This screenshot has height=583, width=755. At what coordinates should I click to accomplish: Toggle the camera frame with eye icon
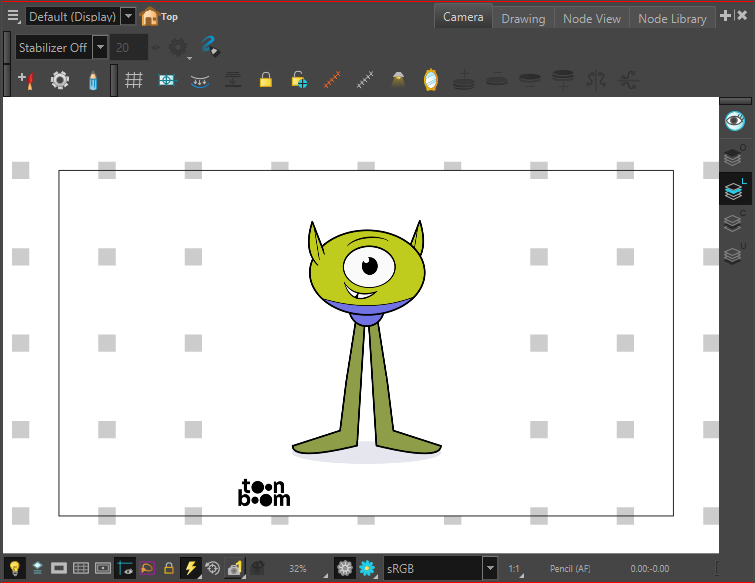pyautogui.click(x=125, y=569)
